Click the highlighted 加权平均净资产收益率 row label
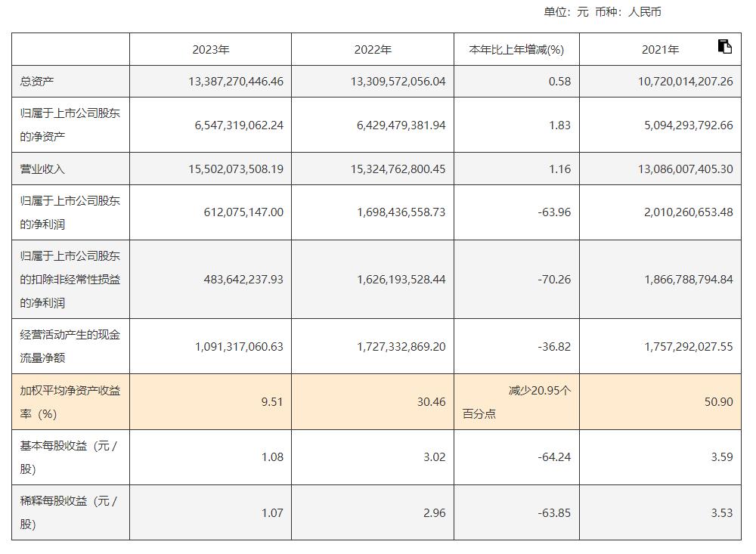This screenshot has width=756, height=554. [x=70, y=401]
